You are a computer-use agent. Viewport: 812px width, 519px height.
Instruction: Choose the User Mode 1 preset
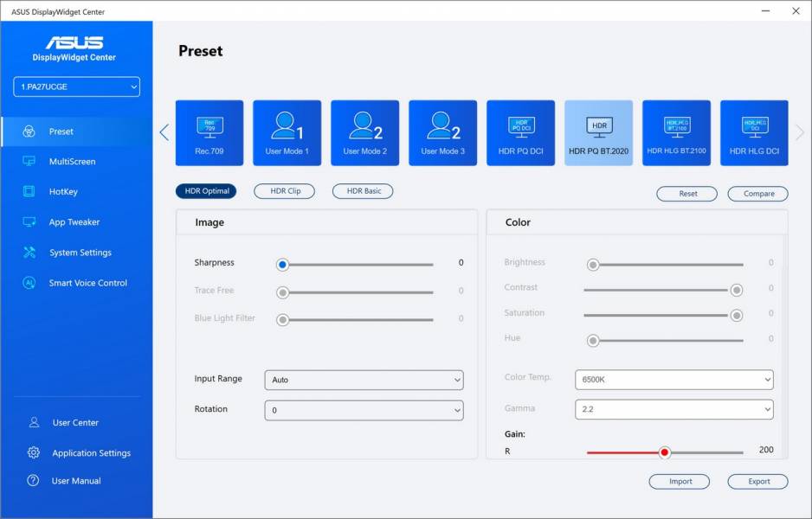287,132
